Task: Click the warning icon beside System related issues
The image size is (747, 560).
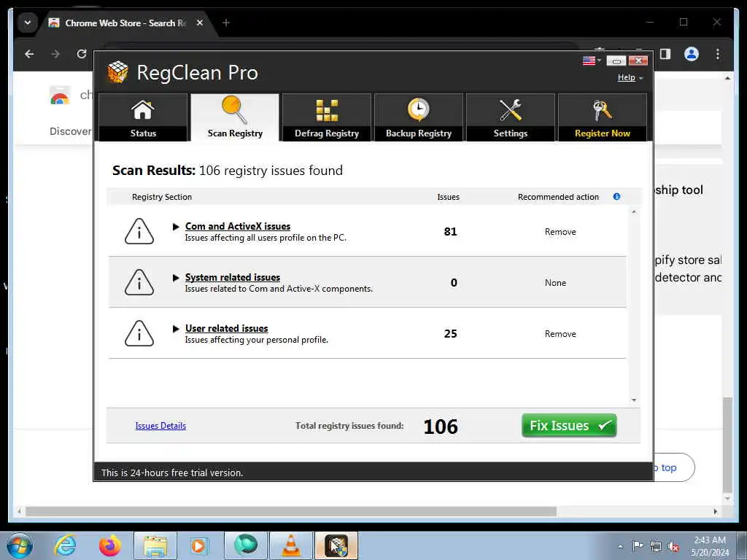Action: coord(139,282)
